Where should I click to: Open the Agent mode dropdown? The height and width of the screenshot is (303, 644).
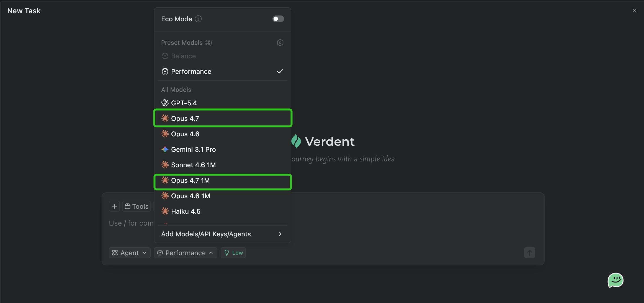[129, 253]
